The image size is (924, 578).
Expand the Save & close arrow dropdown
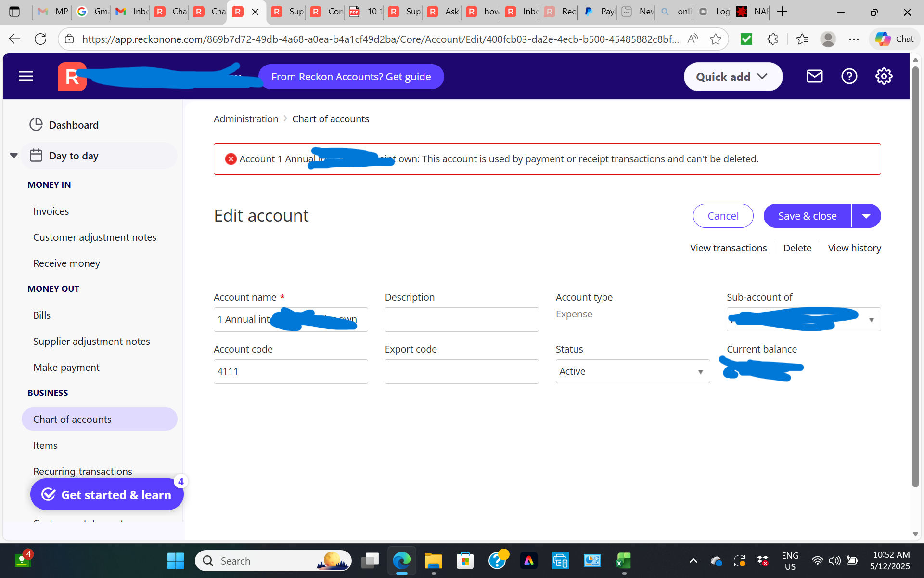866,216
